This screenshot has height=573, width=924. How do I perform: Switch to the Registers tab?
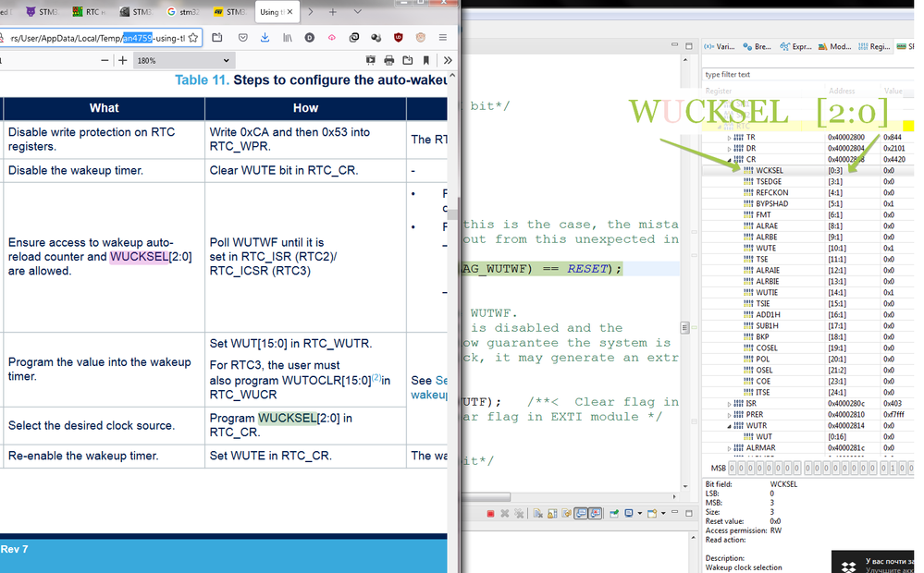click(x=874, y=46)
